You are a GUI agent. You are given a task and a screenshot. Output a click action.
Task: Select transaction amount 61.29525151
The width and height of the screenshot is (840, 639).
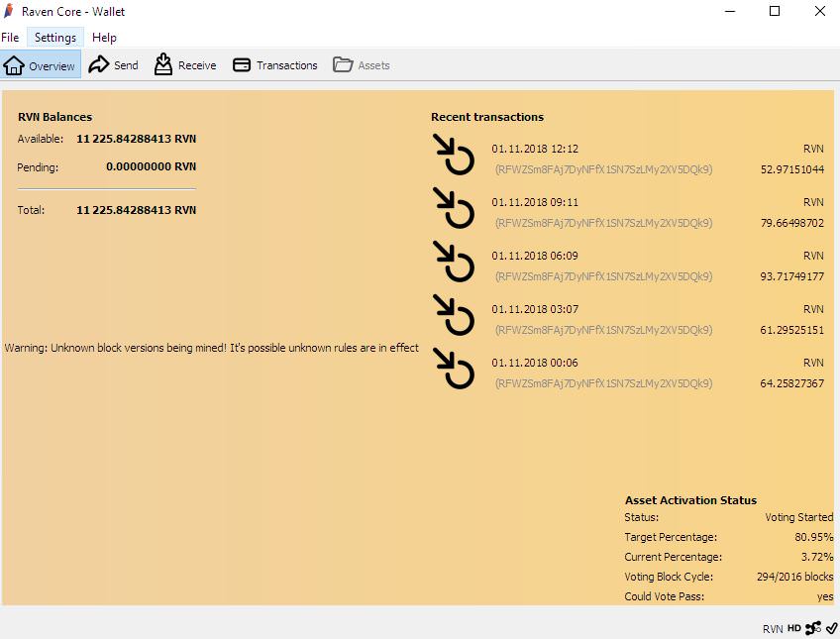click(x=792, y=331)
